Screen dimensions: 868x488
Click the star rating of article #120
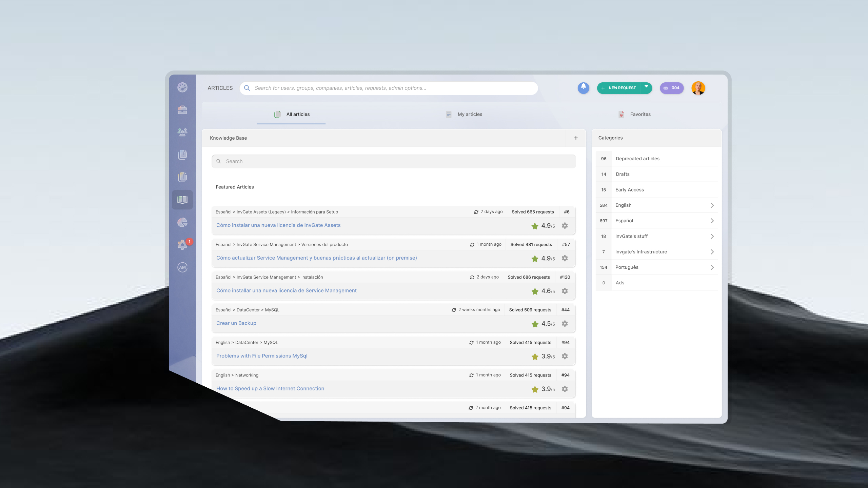tap(535, 291)
